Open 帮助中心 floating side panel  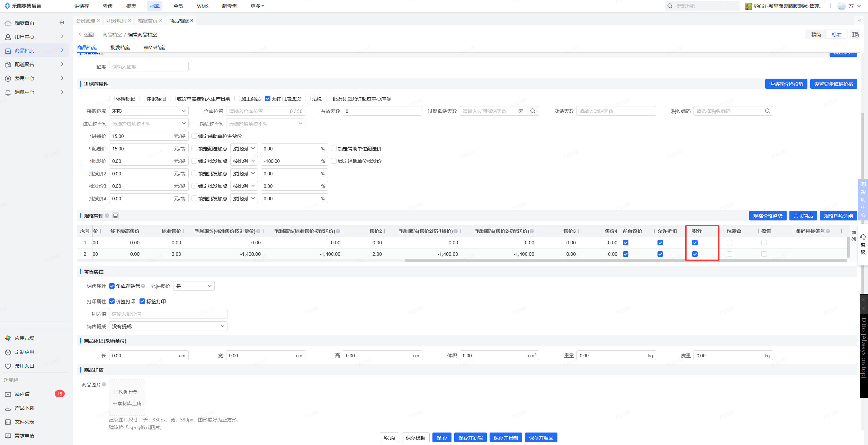coord(863,199)
